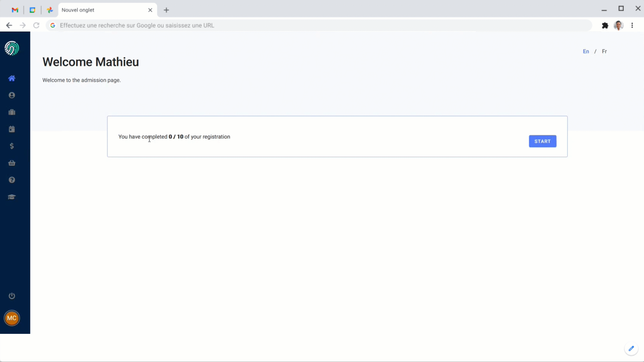Click the fingerprint logo in sidebar

click(x=12, y=48)
